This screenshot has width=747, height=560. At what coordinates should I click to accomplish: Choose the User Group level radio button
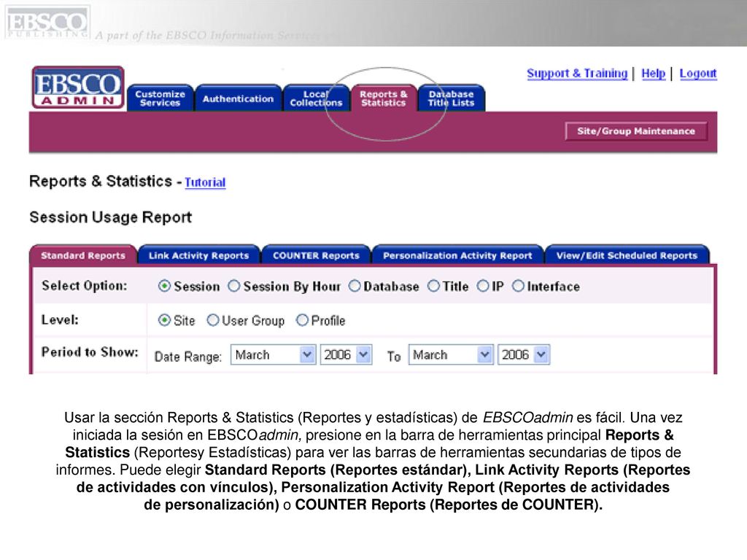coord(212,320)
